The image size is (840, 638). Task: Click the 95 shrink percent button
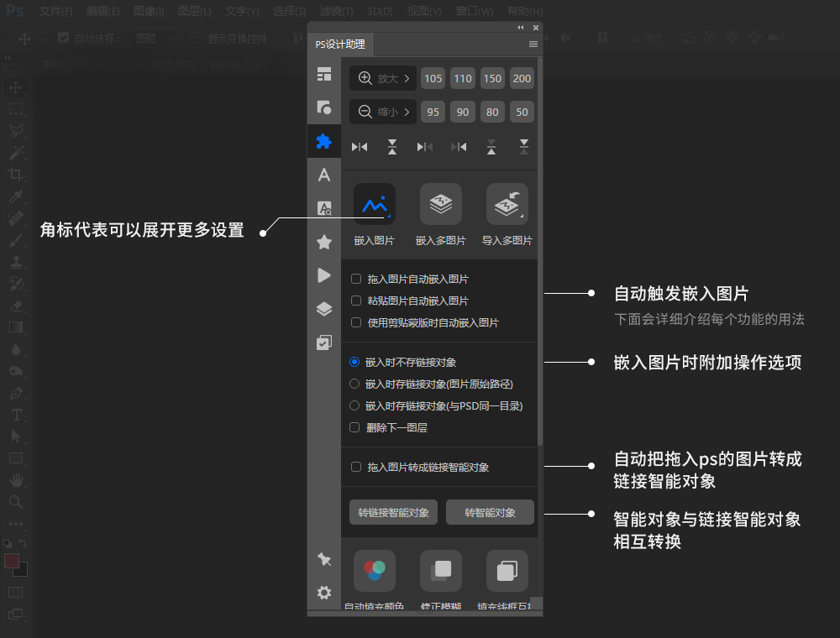[x=433, y=112]
